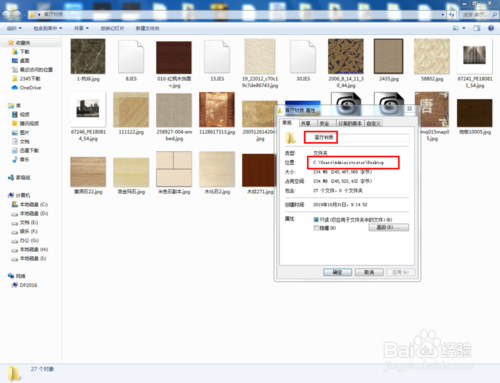Toggle the 只读 read-only checkbox
Image resolution: width=500 pixels, height=383 pixels.
pos(316,220)
